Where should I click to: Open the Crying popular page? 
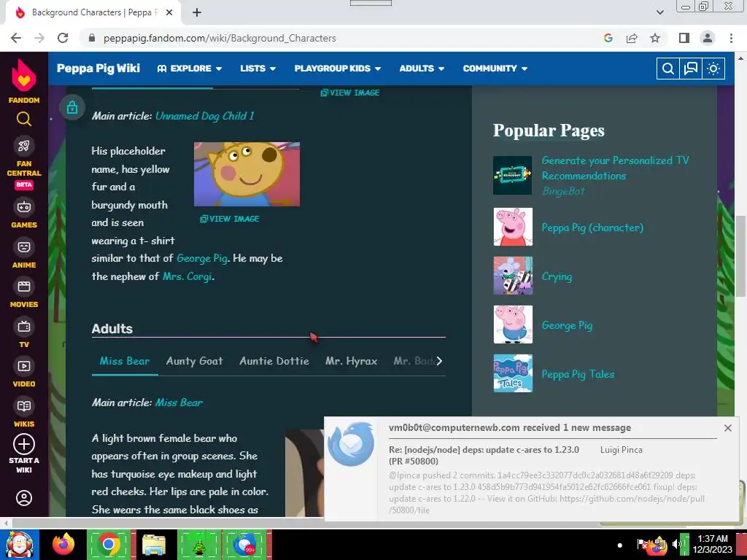coord(557,276)
